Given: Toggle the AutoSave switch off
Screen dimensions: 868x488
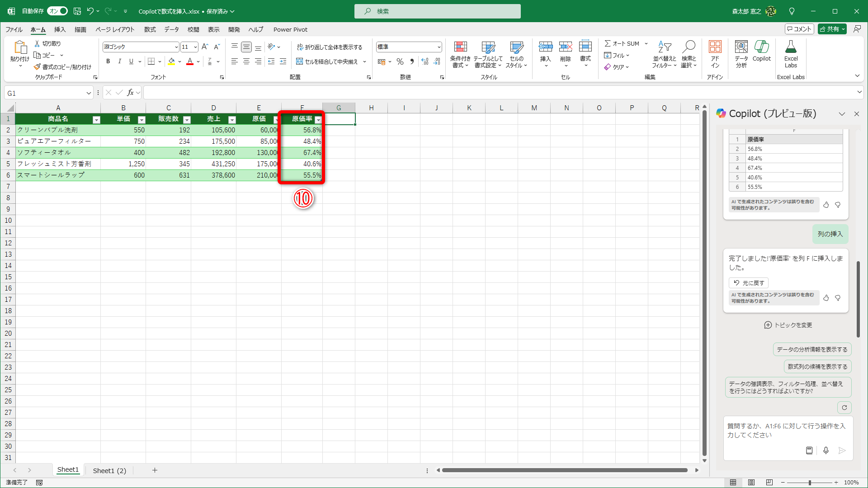Looking at the screenshot, I should click(x=58, y=11).
